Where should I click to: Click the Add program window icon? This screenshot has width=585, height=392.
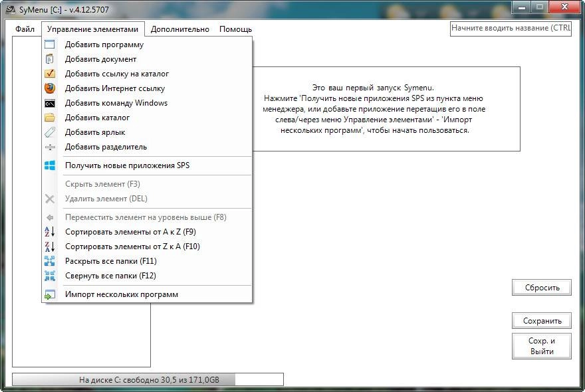(x=50, y=45)
